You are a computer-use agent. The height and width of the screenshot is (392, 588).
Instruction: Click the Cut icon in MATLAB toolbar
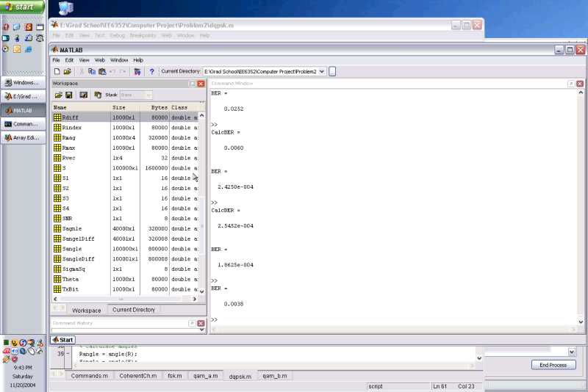(82, 71)
